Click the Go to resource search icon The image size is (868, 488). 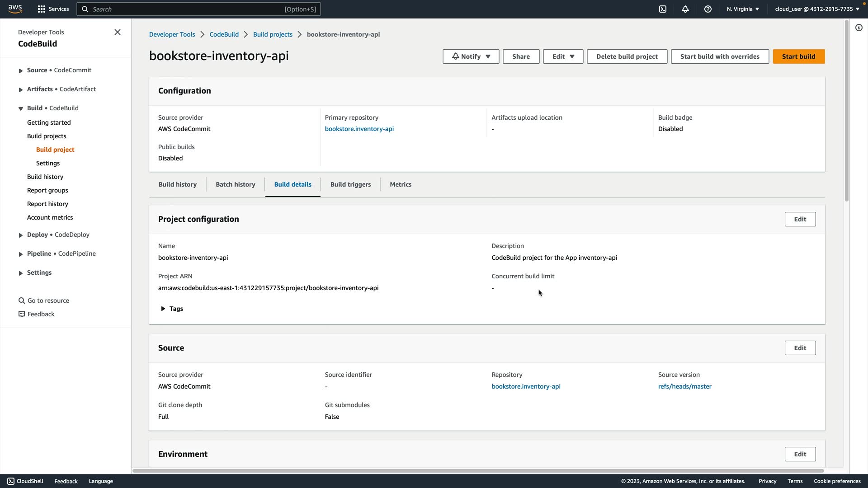point(21,300)
